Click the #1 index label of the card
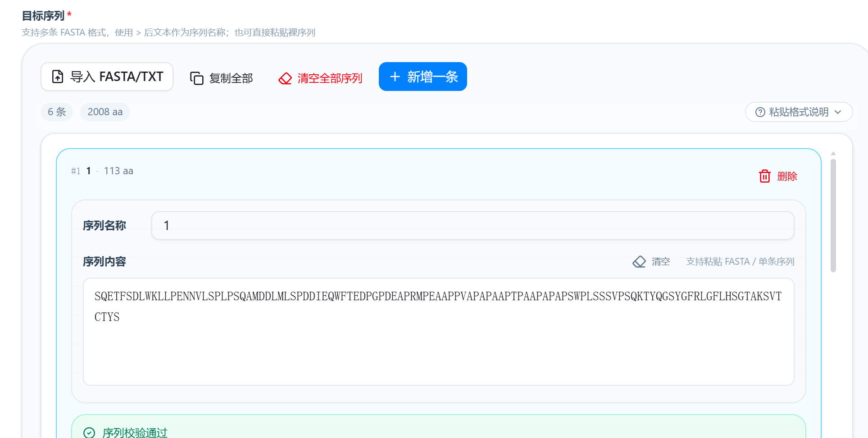Screen dimensions: 868x438 [76, 171]
